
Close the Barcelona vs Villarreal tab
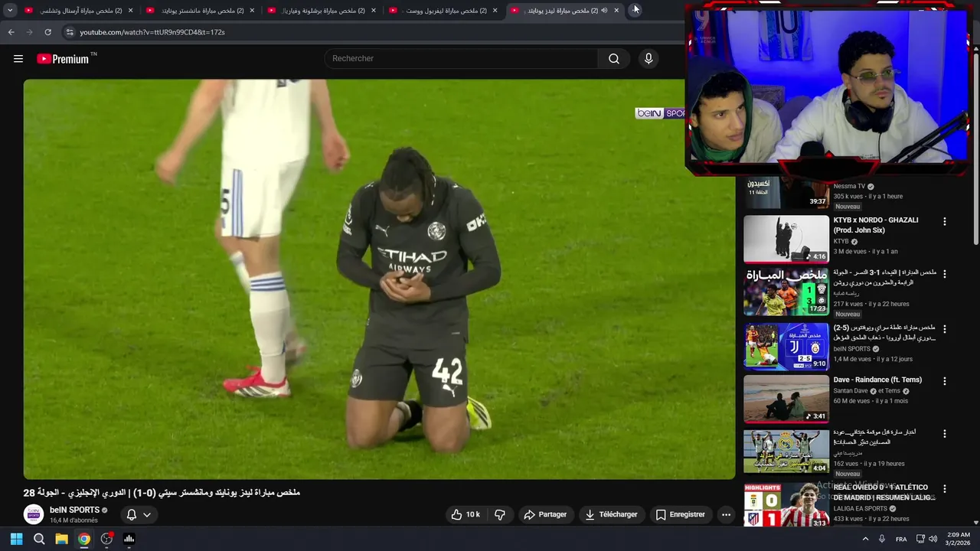coord(373,11)
